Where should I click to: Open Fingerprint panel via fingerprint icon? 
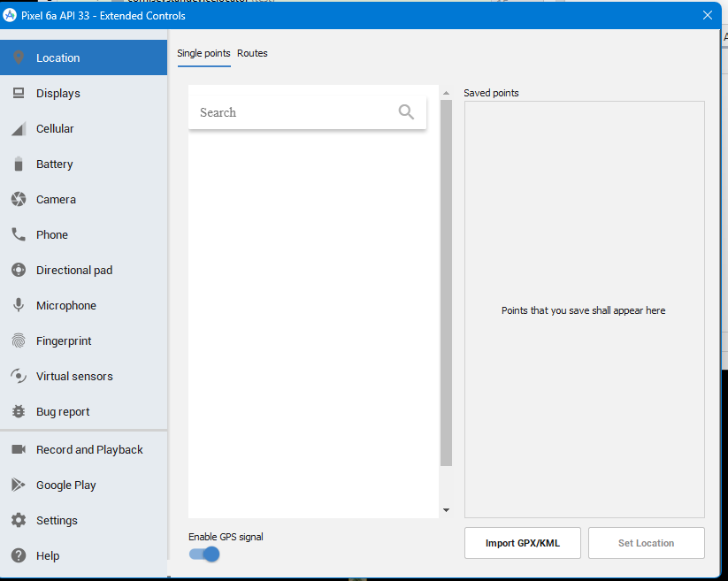coord(19,340)
